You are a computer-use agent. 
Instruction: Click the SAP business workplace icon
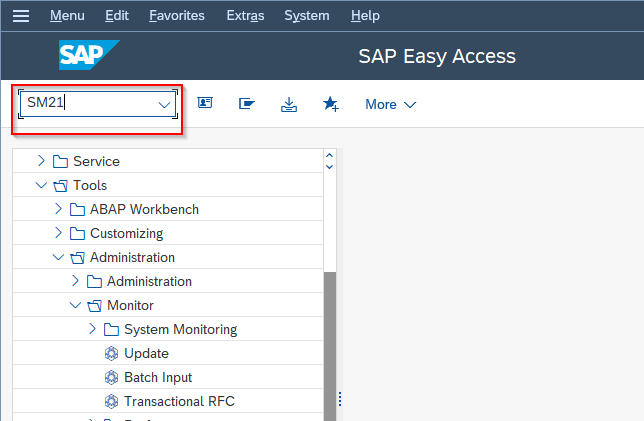click(247, 104)
